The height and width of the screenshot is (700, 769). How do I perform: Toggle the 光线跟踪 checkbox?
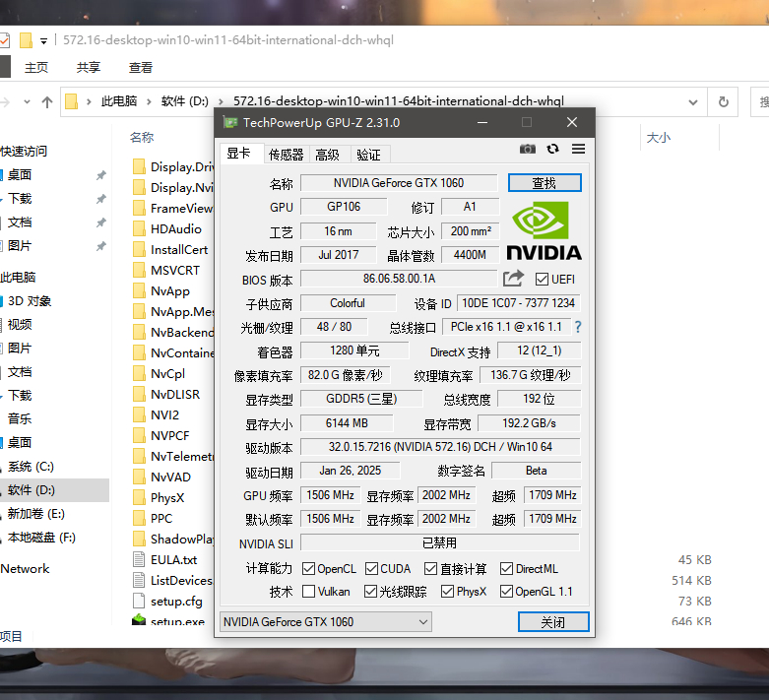pos(370,591)
